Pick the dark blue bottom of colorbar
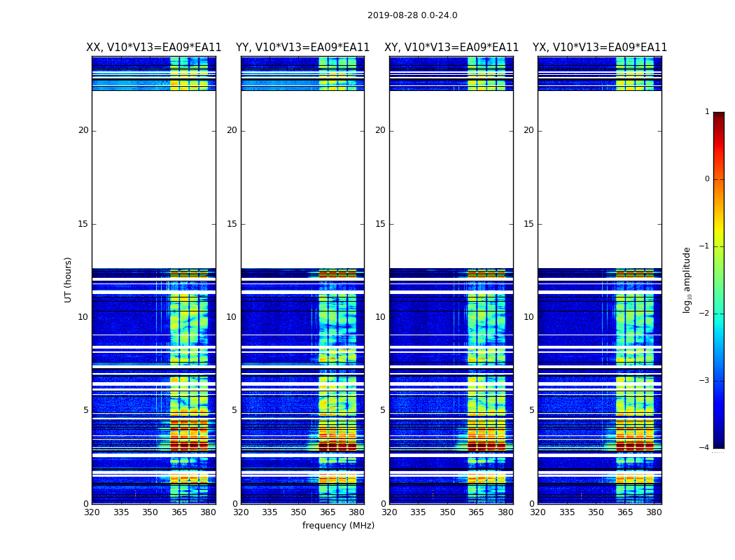The width and height of the screenshot is (735, 560). [x=718, y=444]
